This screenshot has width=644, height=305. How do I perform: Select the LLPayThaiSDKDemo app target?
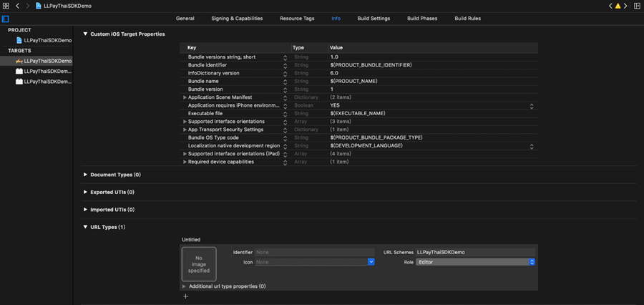44,61
